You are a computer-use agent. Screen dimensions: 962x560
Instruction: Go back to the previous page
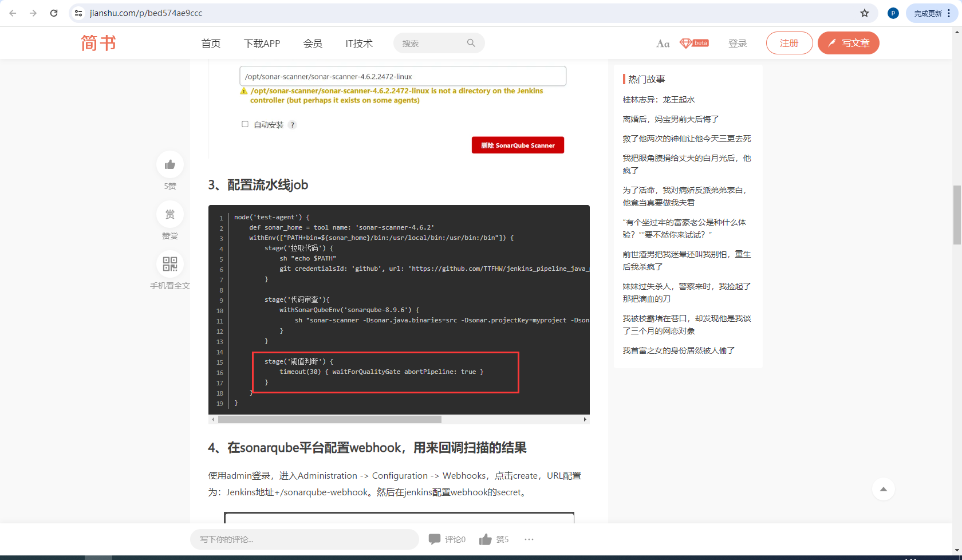point(13,13)
